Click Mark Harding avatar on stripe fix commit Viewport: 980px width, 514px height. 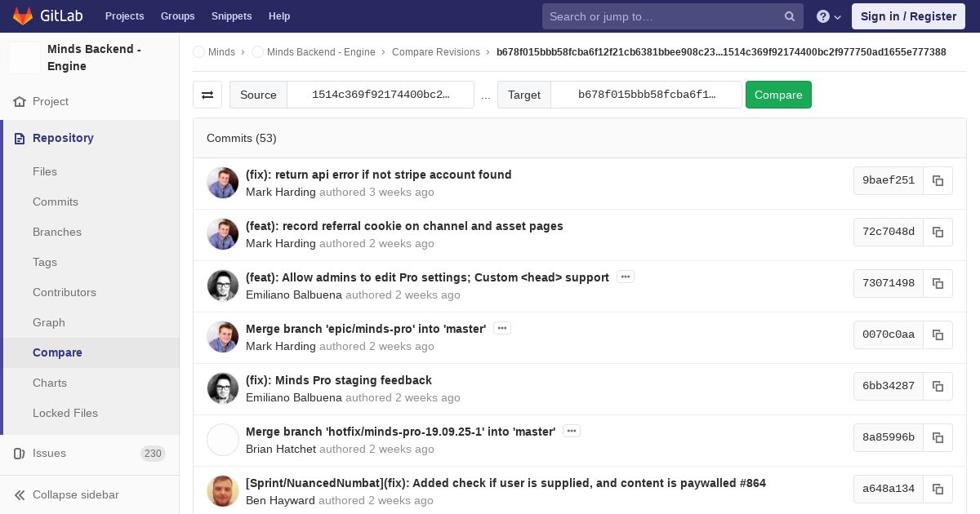click(x=223, y=183)
